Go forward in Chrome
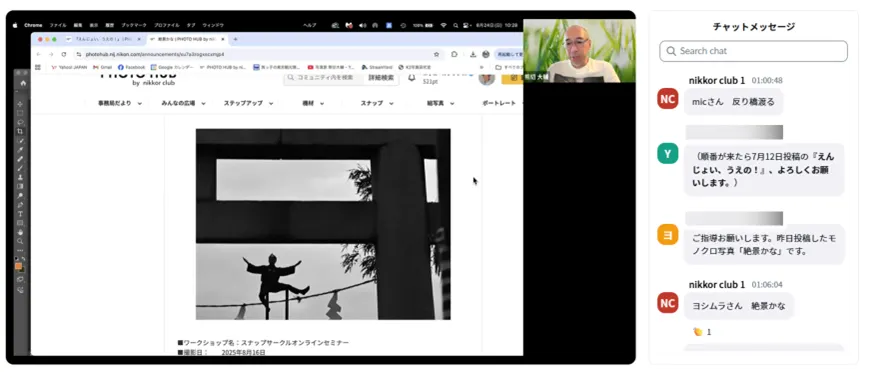886x378 pixels. (x=51, y=54)
